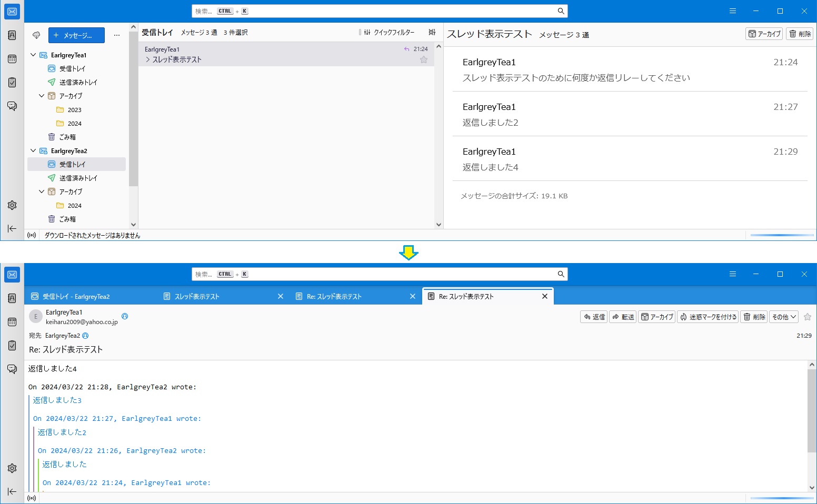Viewport: 817px width, 504px height.
Task: Switch to 受信トレイ - EarlgreyTea2 tab
Action: coord(76,297)
